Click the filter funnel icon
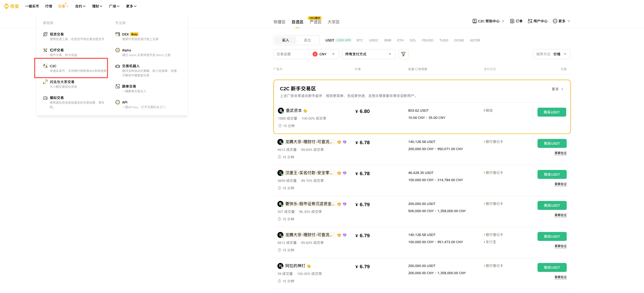Image resolution: width=644 pixels, height=293 pixels. (403, 54)
